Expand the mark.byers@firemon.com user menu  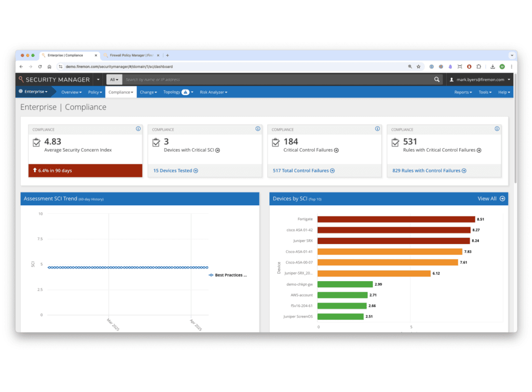[x=480, y=80]
